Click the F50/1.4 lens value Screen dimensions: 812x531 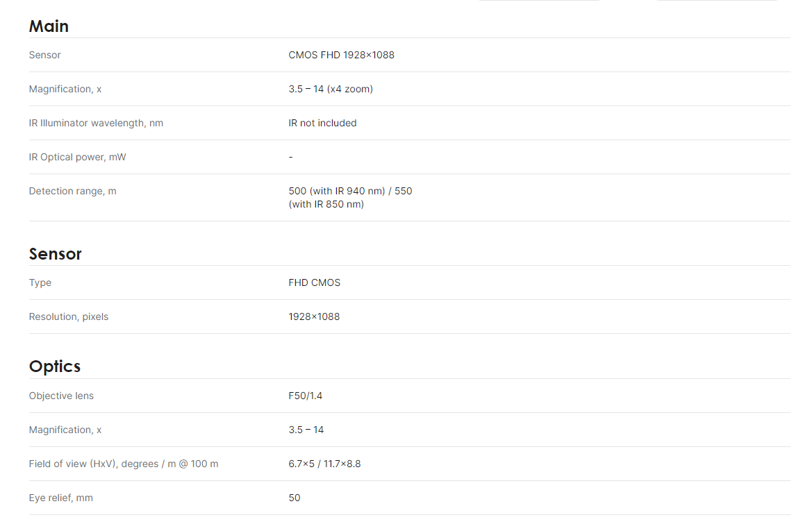coord(305,396)
